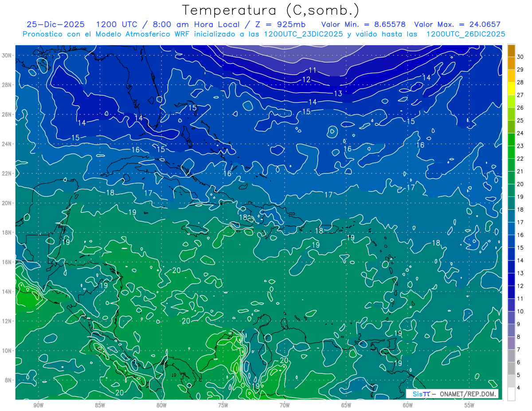The height and width of the screenshot is (411, 532).
Task: Click the date '25-Dic-2025' in header
Action: coord(56,24)
